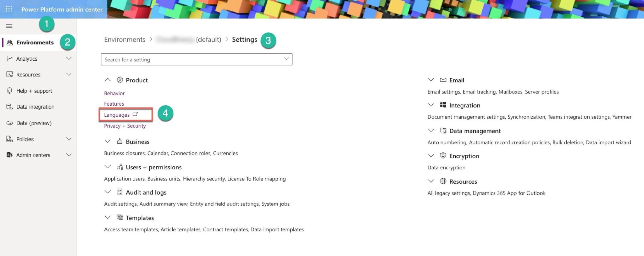Click into the Search for a setting field
Image resolution: width=644 pixels, height=256 pixels.
coord(197,59)
